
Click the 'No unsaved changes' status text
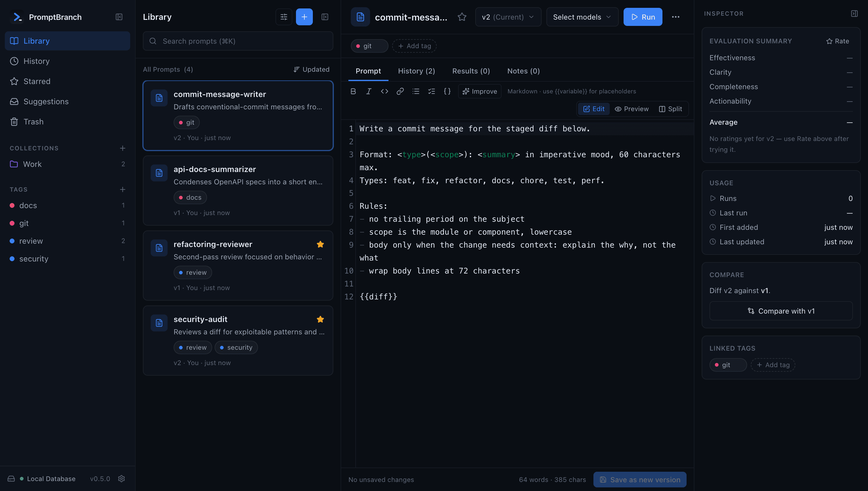pos(381,479)
